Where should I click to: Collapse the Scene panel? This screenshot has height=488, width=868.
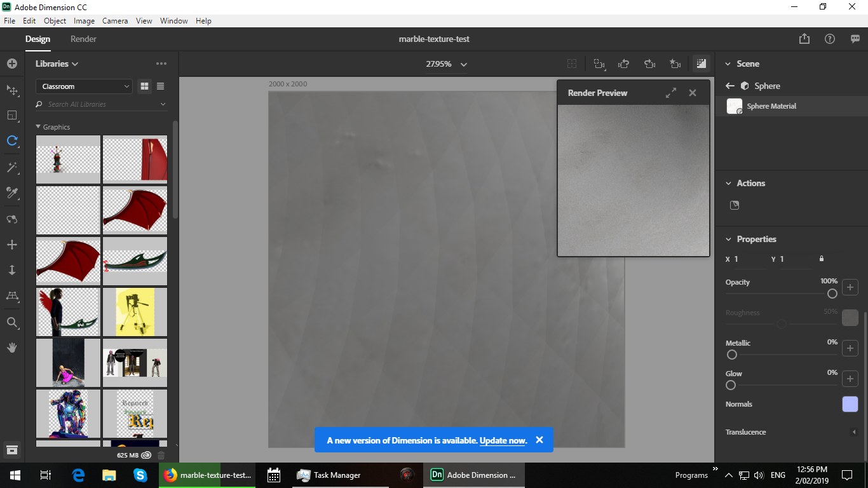pyautogui.click(x=728, y=64)
